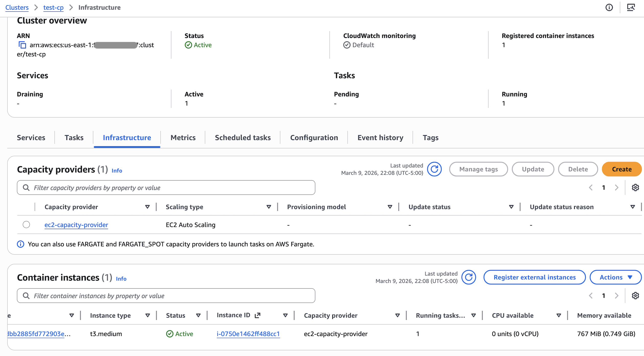Sort Status column in Container instances
This screenshot has height=356, width=644.
point(198,315)
